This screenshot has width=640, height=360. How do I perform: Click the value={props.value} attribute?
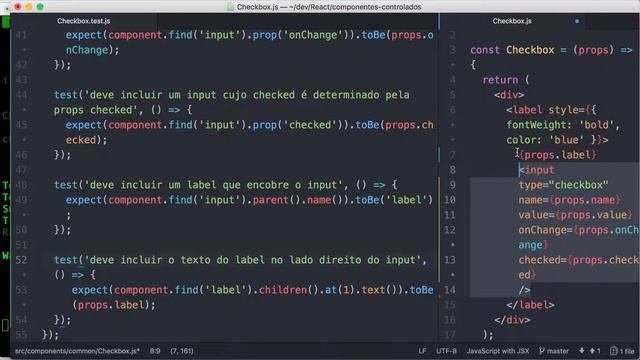pyautogui.click(x=575, y=215)
